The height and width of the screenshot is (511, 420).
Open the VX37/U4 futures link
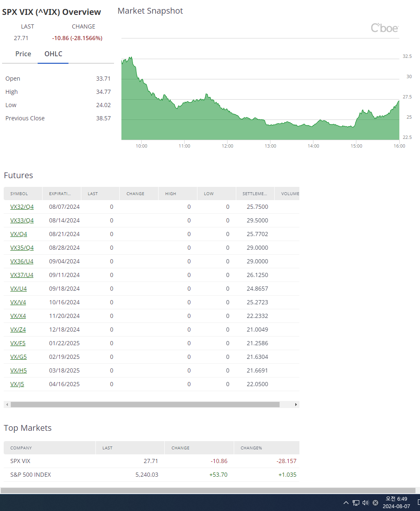[22, 275]
